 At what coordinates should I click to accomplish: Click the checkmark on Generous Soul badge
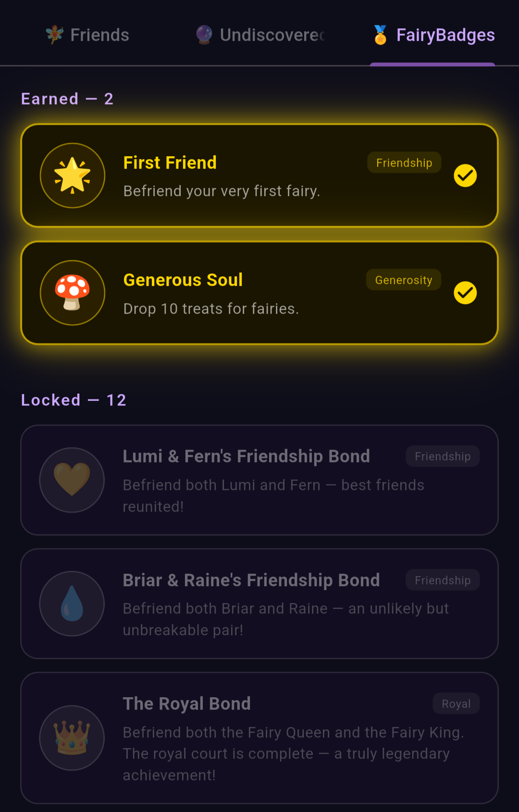[465, 293]
